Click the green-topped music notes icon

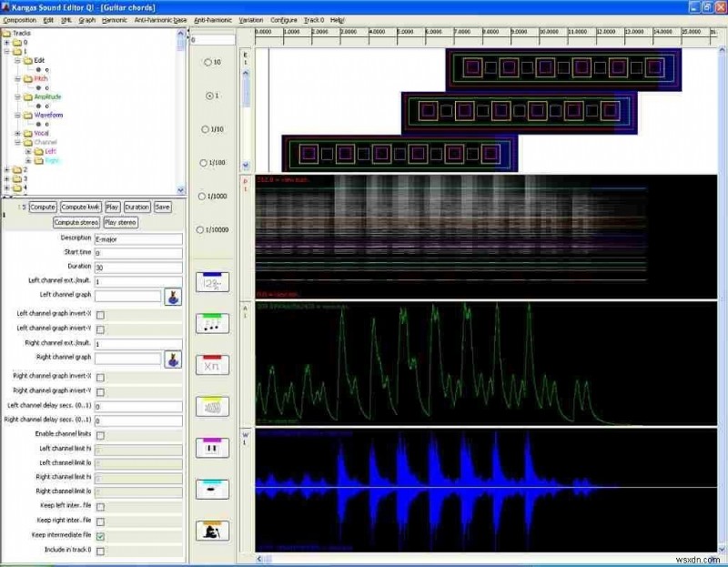(x=212, y=323)
